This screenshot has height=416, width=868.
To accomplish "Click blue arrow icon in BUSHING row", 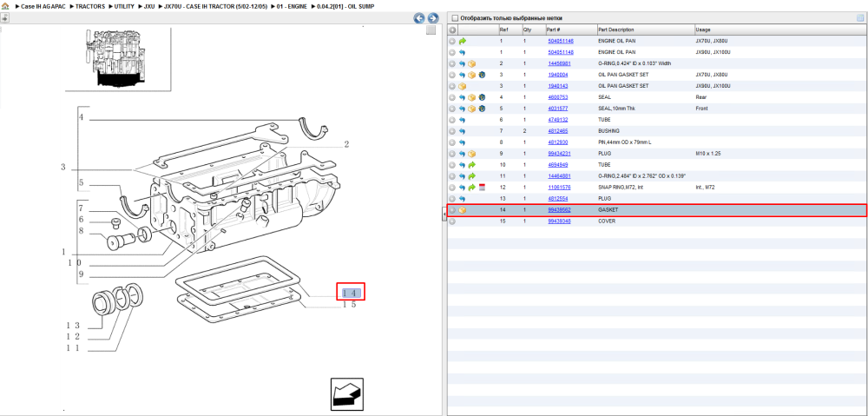I will pos(463,131).
